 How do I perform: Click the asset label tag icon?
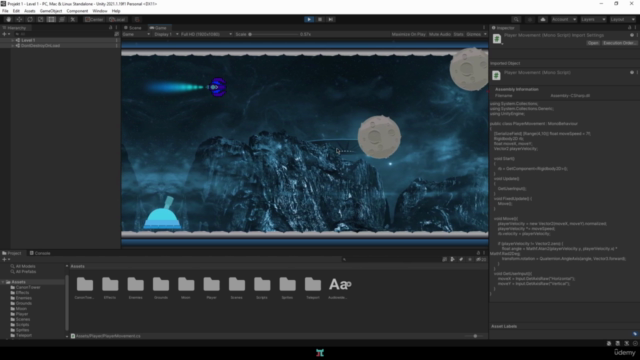click(635, 333)
